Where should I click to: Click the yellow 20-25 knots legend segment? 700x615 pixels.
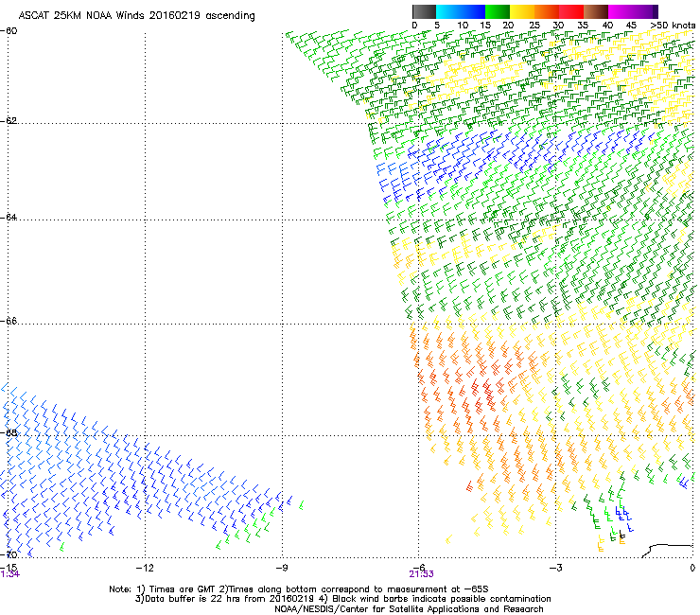point(522,11)
